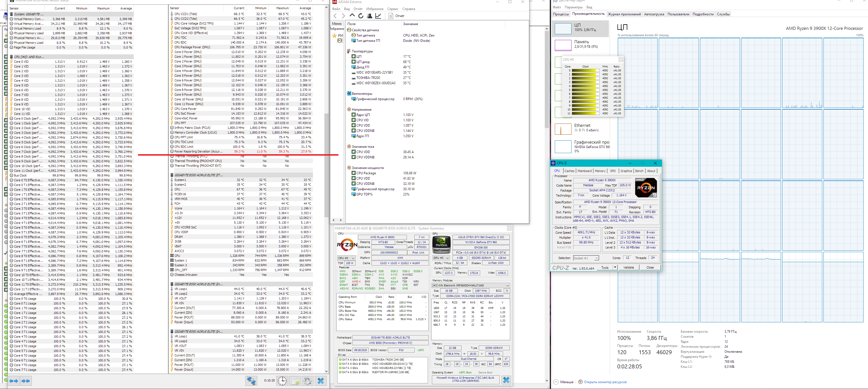Image resolution: width=868 pixels, height=389 pixels.
Task: Select Power Reporting Deviation sensor row
Action: point(241,151)
